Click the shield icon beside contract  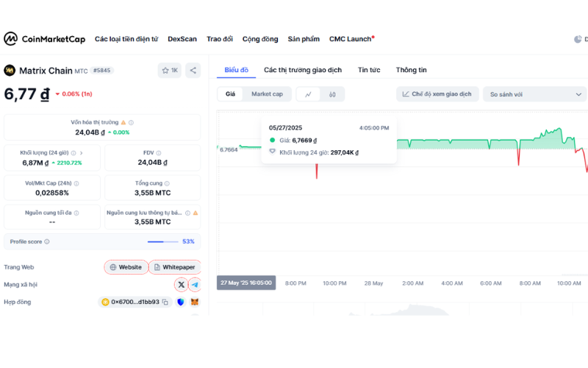point(181,302)
